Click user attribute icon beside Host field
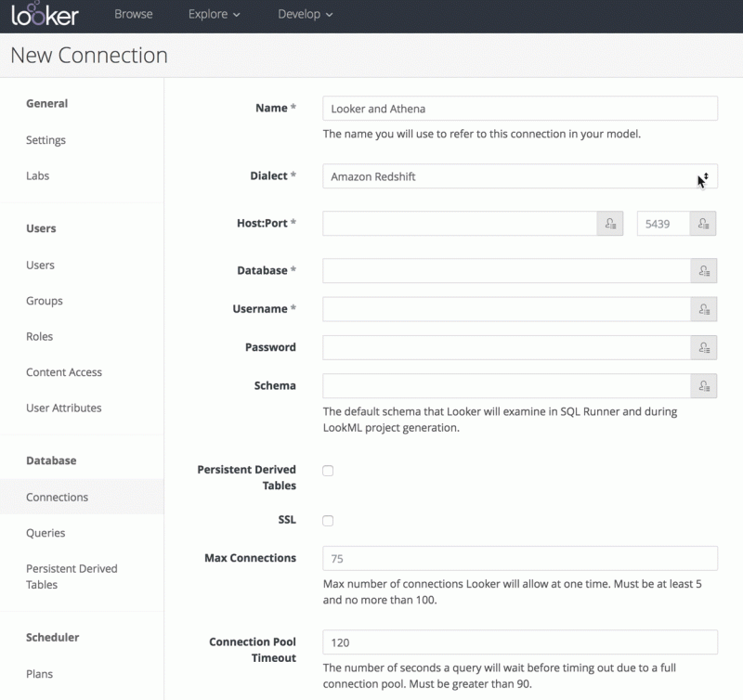This screenshot has height=700, width=743. point(610,224)
